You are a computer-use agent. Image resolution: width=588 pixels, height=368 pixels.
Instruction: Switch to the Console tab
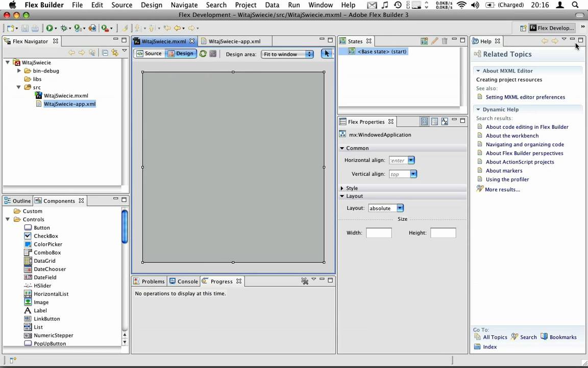183,281
